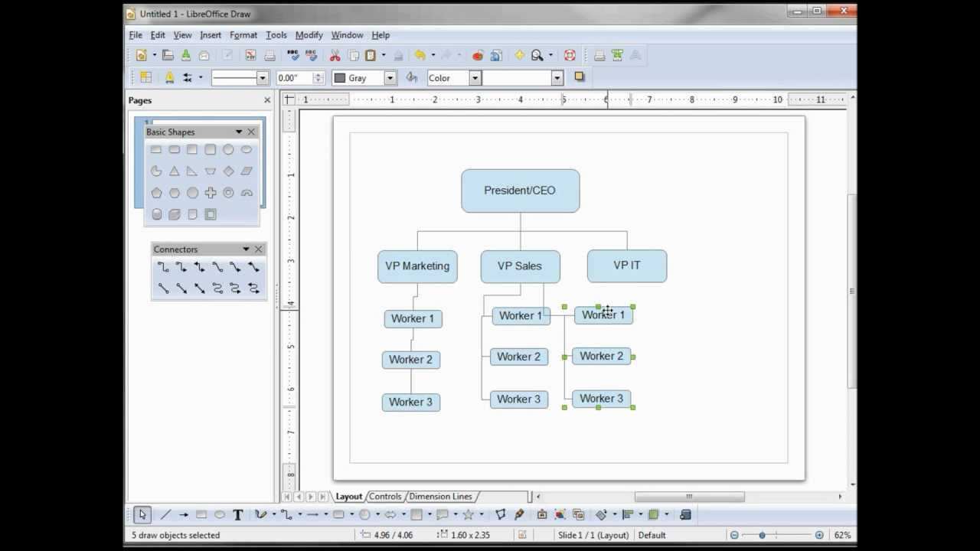980x551 pixels.
Task: Open the Gray line color dropdown
Action: (x=390, y=78)
